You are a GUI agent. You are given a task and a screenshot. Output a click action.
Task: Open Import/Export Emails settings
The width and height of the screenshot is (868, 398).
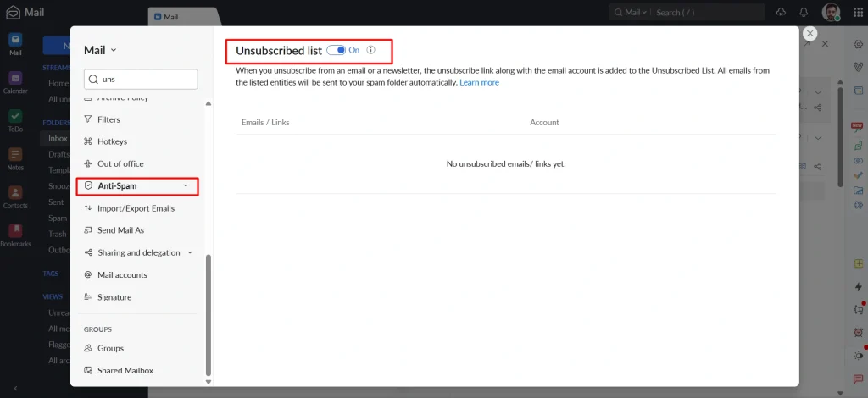tap(136, 208)
